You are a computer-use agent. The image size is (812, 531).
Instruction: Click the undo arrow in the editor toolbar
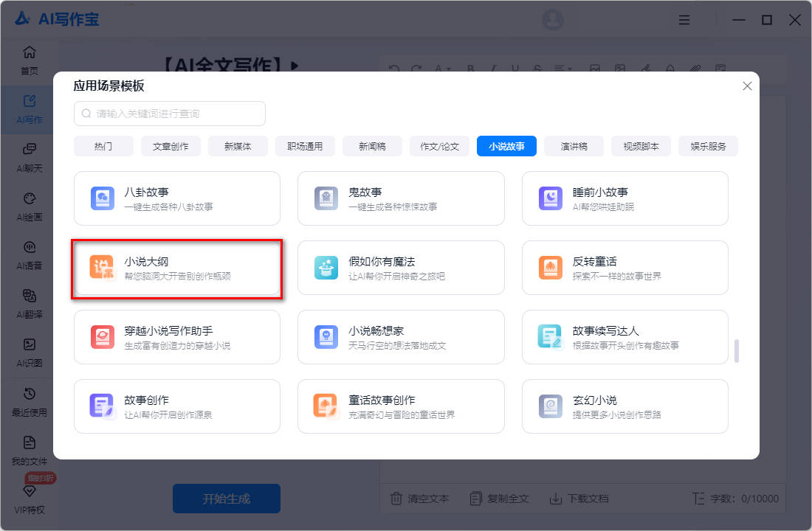393,66
